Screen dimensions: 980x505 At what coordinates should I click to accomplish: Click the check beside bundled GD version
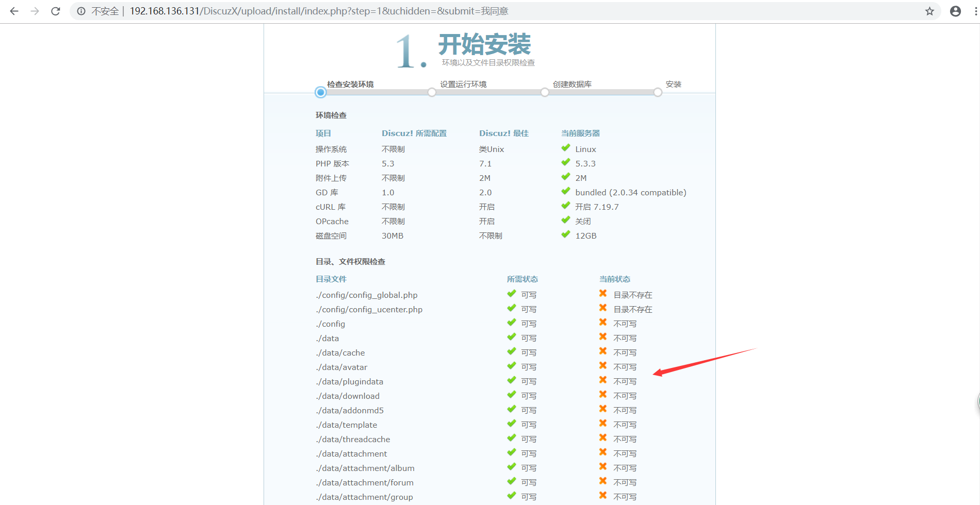click(566, 191)
